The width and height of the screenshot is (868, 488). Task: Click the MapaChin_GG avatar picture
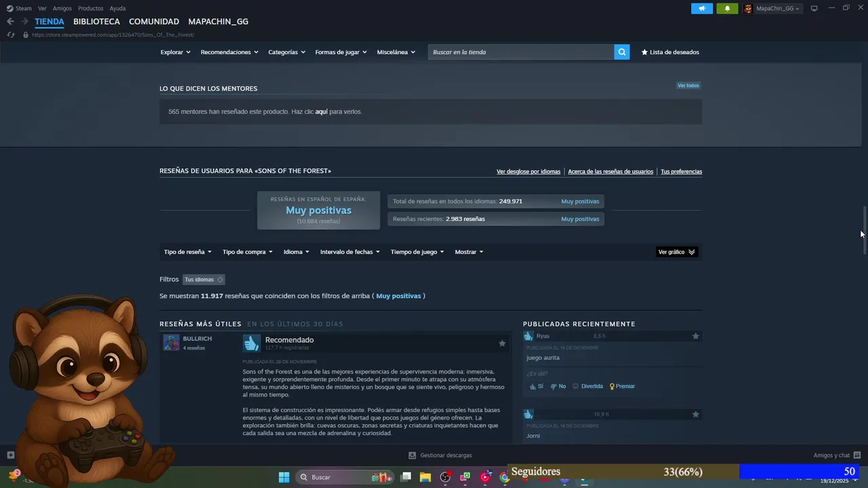[x=749, y=8]
